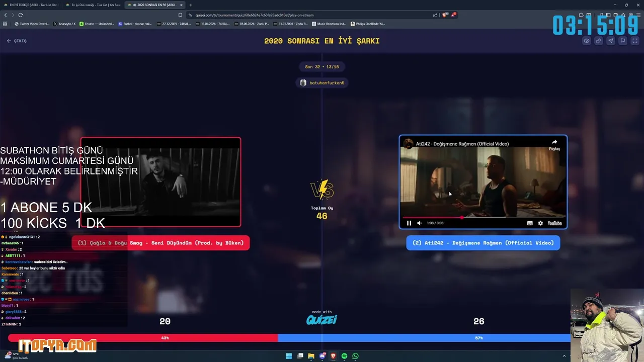Click the Ati242 channel avatar in video

coord(409,144)
